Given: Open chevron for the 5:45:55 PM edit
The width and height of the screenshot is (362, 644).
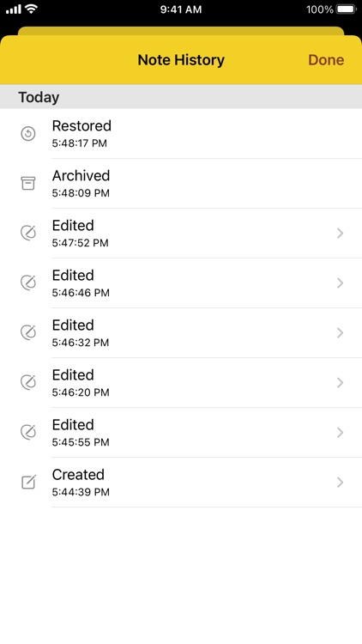Looking at the screenshot, I should [340, 433].
